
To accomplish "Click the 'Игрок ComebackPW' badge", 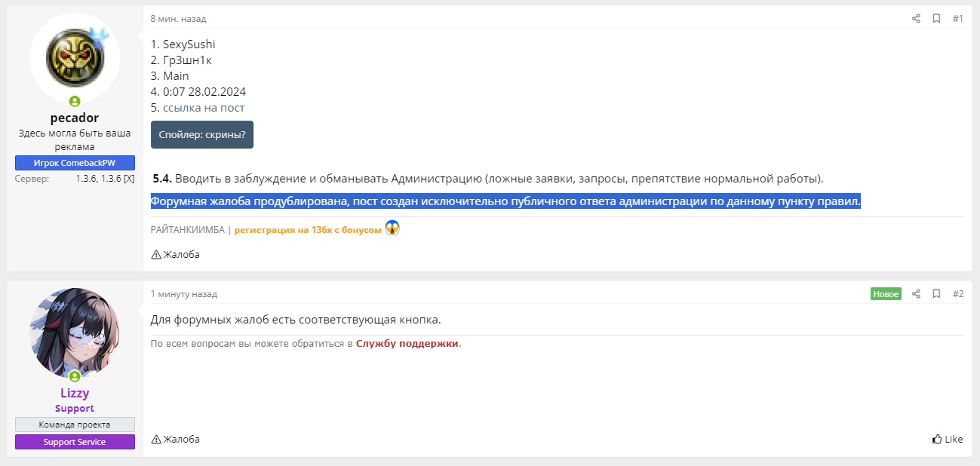I will pos(75,163).
